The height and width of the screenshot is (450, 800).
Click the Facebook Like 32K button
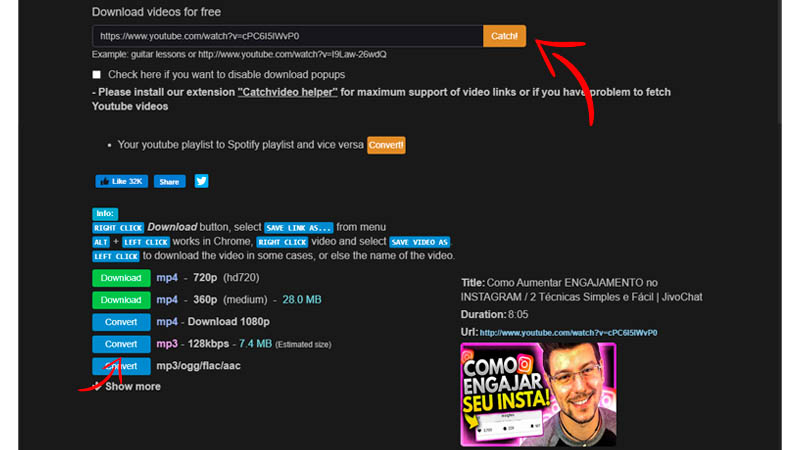(x=121, y=182)
